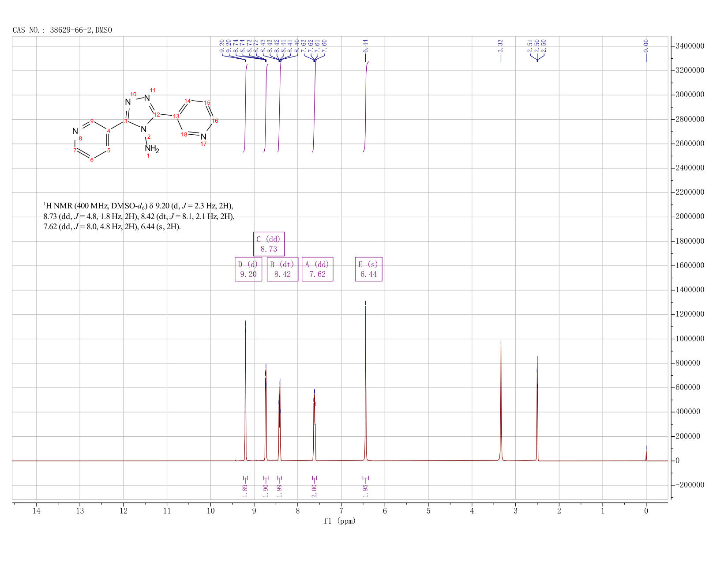Click the pyridine nitrogen labeled 8
Viewport: 728px width, 563px height.
coord(75,131)
